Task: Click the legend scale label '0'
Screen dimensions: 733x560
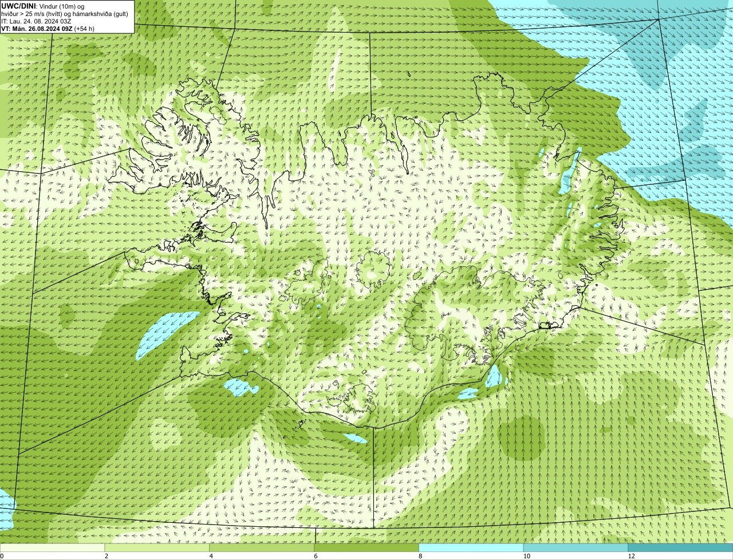Action: 2,556
